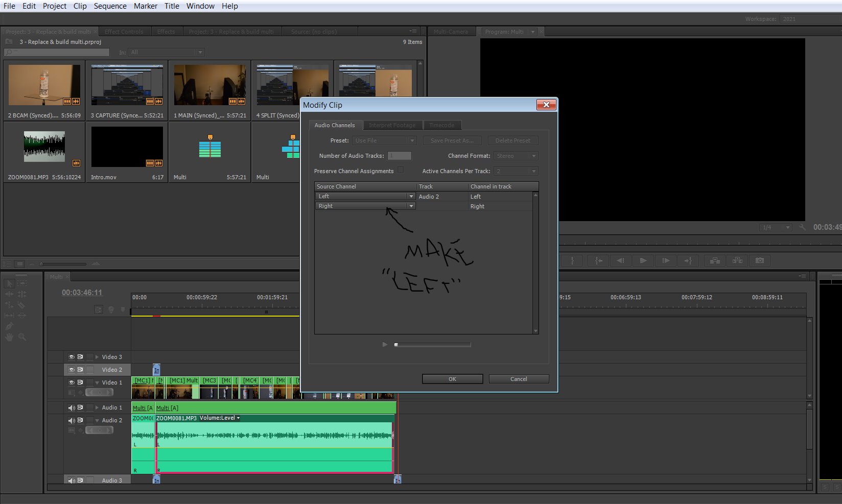842x504 pixels.
Task: Click the Play button in Program monitor
Action: pyautogui.click(x=643, y=260)
